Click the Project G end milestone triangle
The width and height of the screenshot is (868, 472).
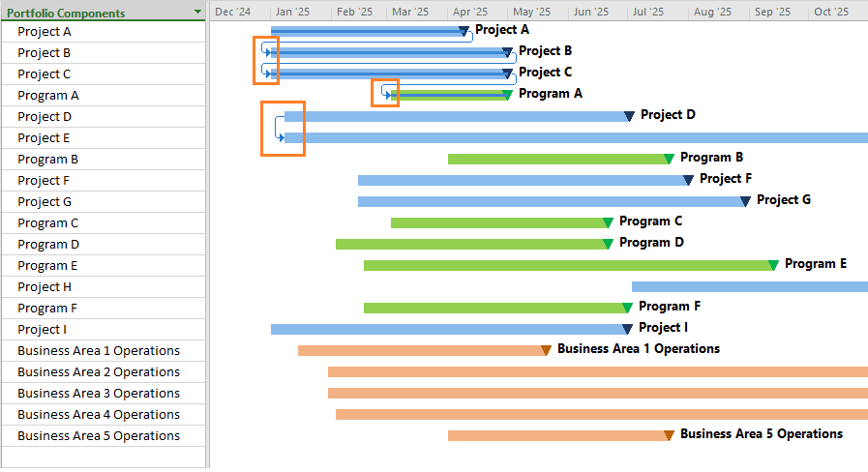[745, 201]
